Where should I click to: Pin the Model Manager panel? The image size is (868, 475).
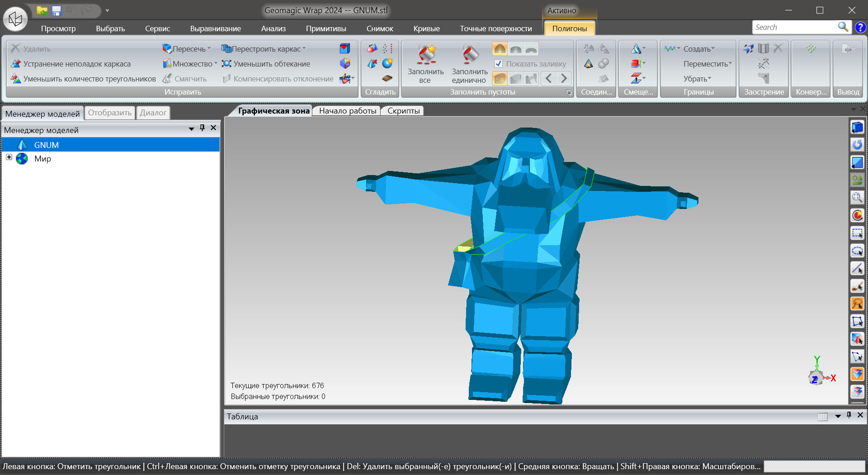click(x=203, y=128)
